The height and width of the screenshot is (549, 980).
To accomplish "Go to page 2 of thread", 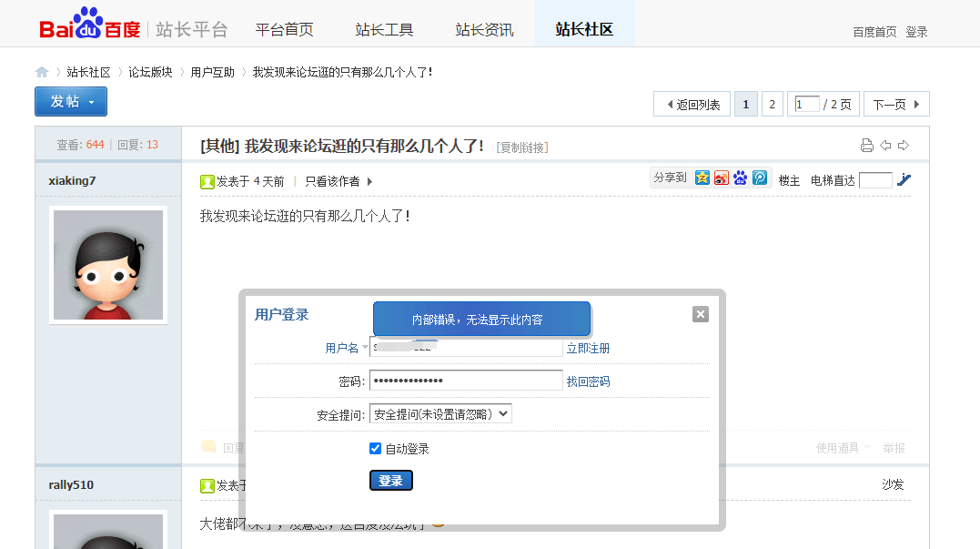I will (772, 105).
